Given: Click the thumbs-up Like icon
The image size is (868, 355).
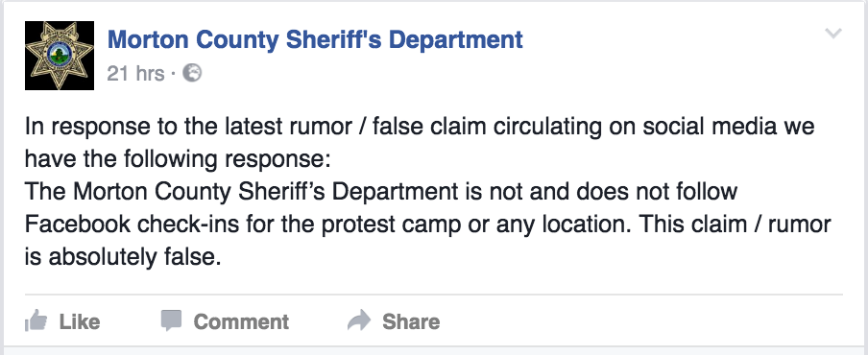Looking at the screenshot, I should click(36, 320).
